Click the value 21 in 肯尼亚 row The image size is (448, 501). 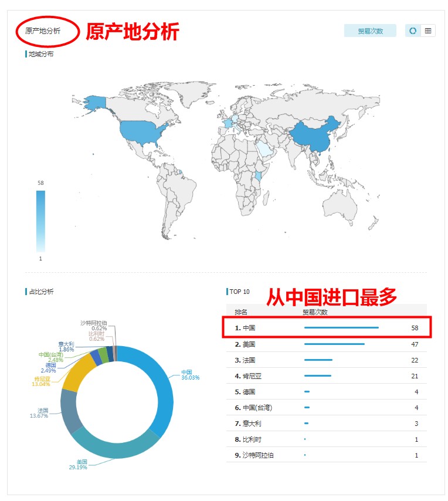click(x=415, y=376)
